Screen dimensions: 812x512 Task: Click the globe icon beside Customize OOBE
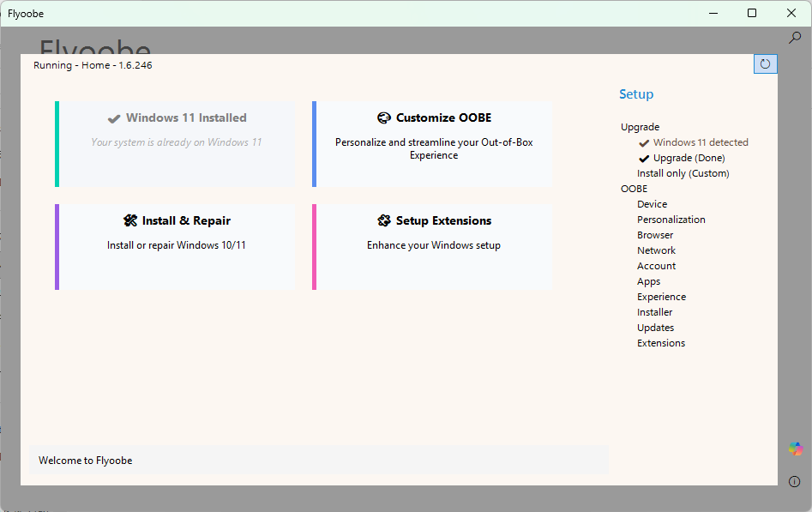[x=384, y=118]
